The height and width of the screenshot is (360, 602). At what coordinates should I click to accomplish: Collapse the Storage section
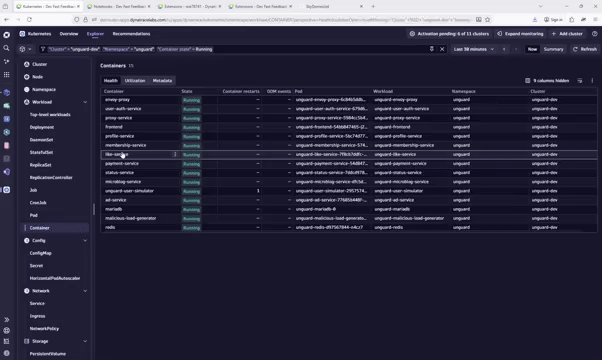[85, 341]
